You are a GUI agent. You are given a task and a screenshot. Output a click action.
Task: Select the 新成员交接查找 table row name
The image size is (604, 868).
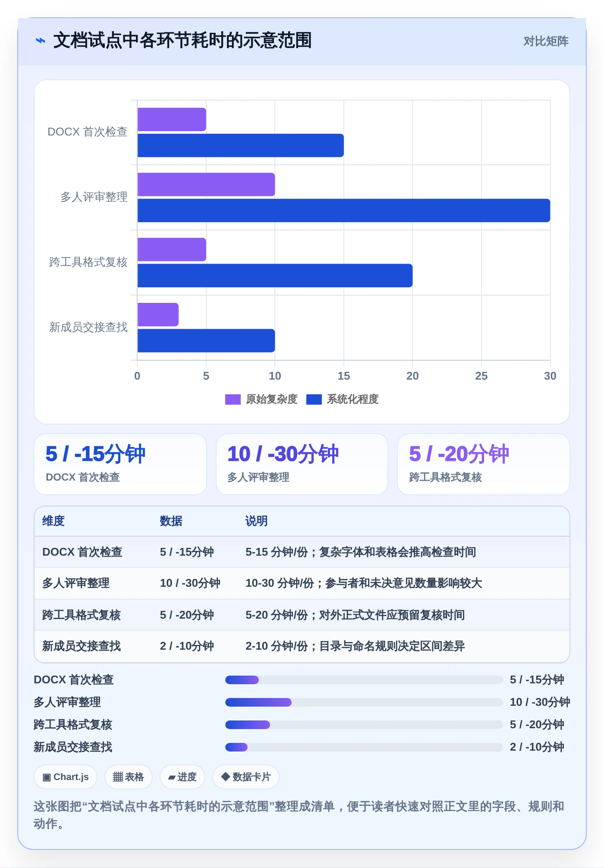82,646
